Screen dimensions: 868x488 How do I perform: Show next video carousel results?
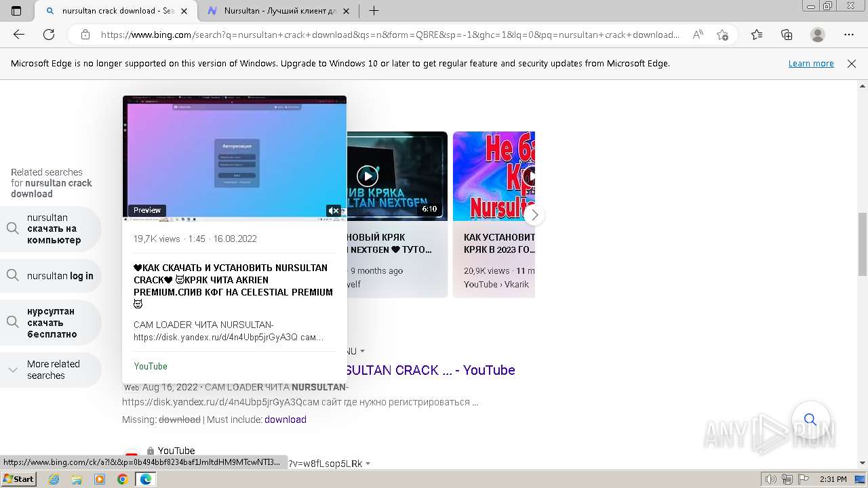[534, 215]
